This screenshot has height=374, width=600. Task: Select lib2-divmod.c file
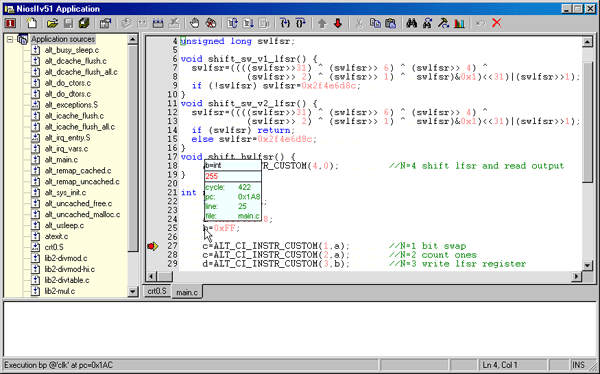[66, 259]
